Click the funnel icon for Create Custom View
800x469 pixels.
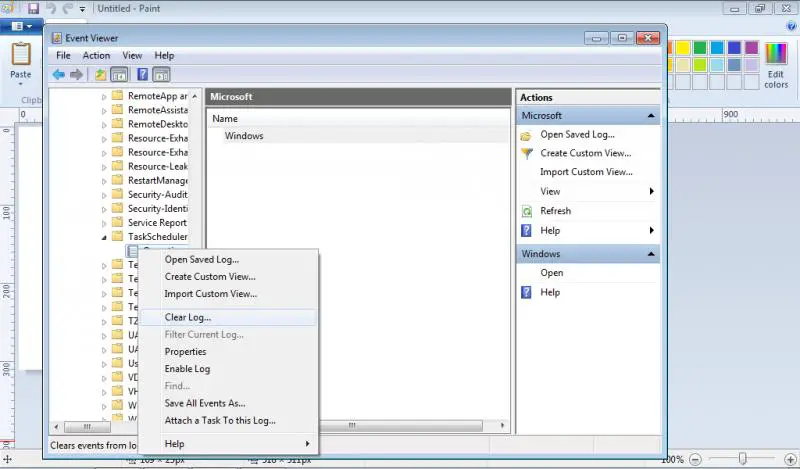click(527, 153)
